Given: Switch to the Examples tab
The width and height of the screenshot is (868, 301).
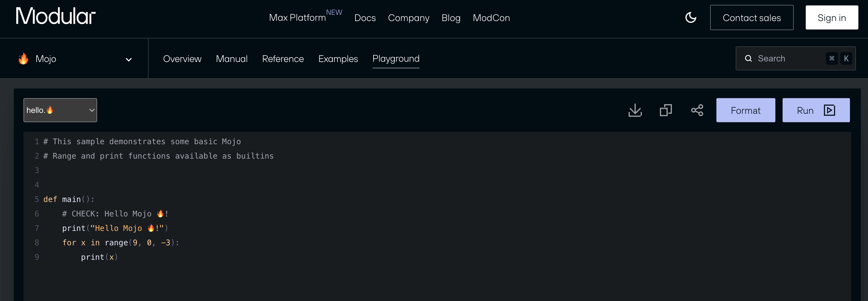Looking at the screenshot, I should 338,59.
